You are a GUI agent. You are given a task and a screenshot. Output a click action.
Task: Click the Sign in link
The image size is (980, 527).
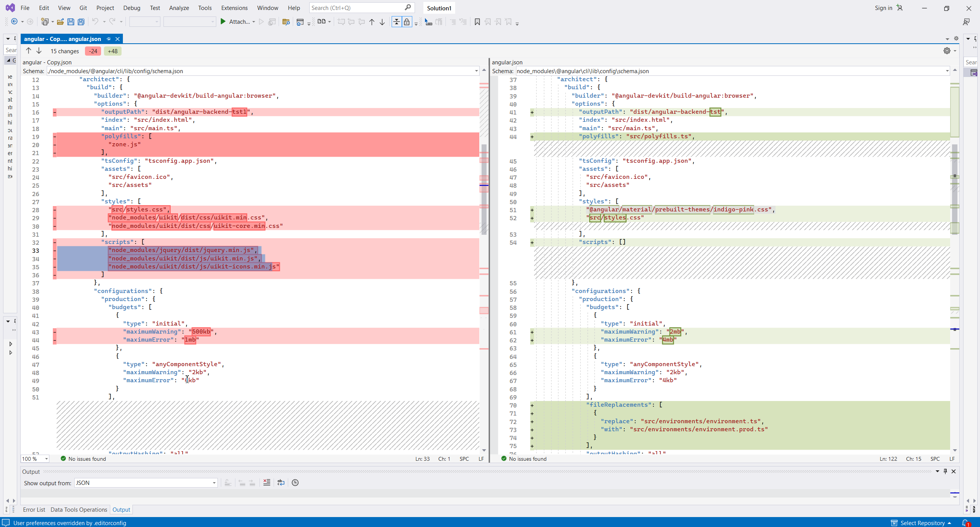click(884, 8)
